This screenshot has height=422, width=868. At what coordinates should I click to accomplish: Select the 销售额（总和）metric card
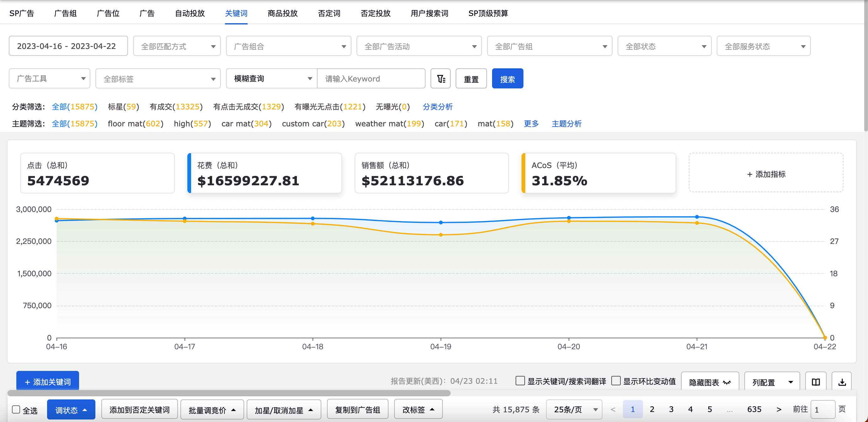[431, 173]
